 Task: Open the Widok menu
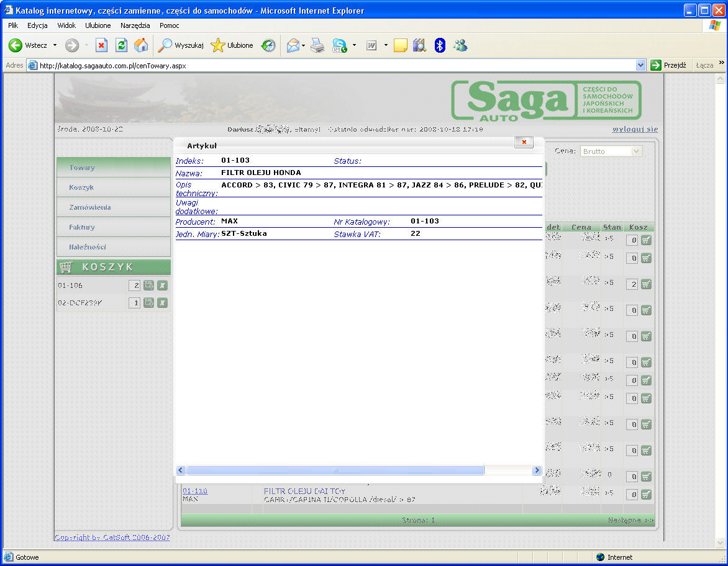point(66,25)
